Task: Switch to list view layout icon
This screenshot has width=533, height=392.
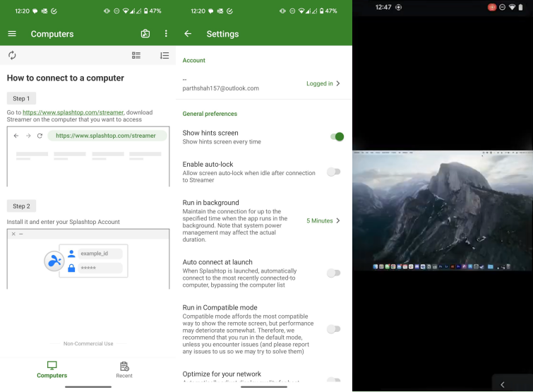Action: tap(136, 55)
